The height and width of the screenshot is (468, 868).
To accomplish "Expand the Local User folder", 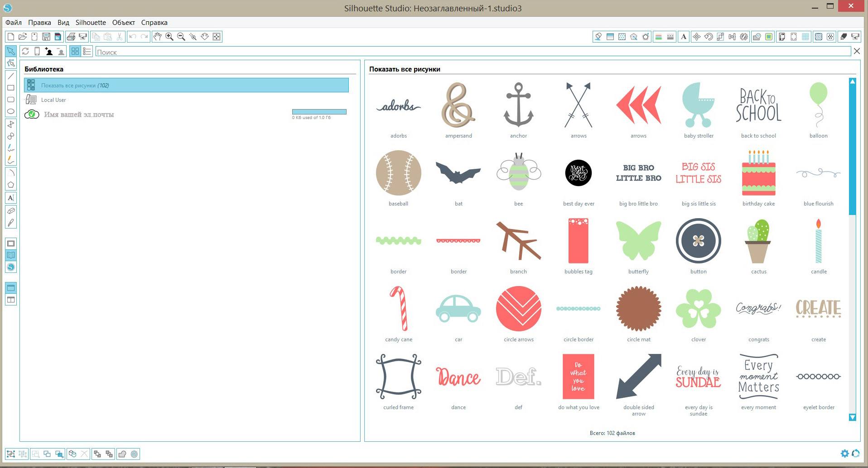I will tap(53, 100).
